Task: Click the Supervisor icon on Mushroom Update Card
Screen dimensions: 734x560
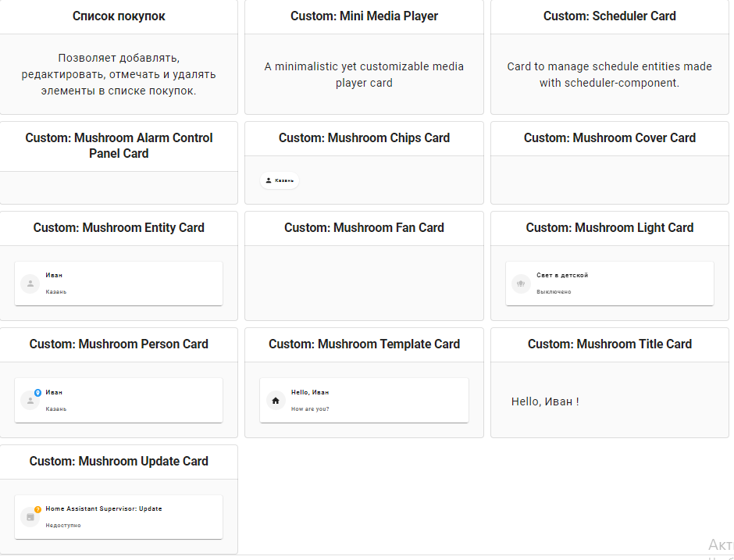Action: (30, 516)
